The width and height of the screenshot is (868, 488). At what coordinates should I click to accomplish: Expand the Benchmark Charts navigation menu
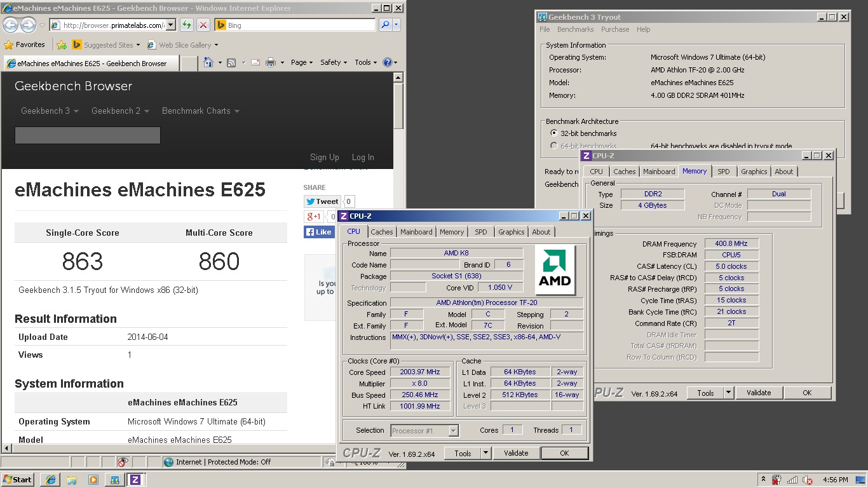201,111
